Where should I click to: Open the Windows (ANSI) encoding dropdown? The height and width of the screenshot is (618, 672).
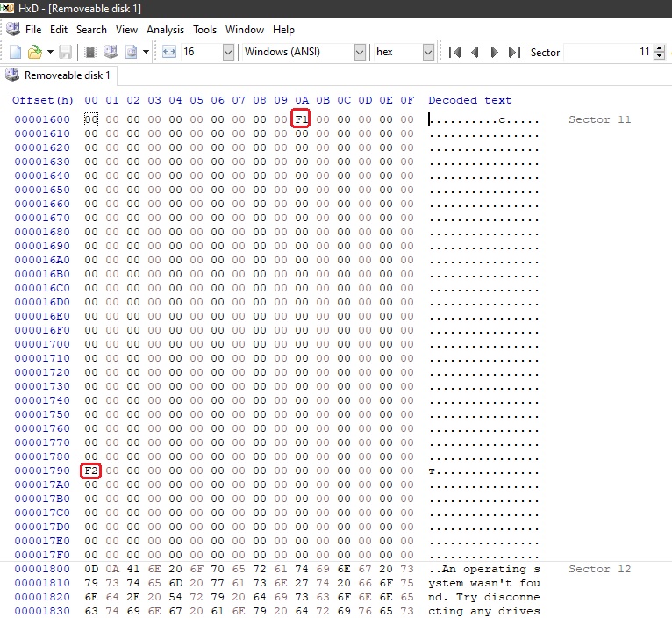click(360, 53)
